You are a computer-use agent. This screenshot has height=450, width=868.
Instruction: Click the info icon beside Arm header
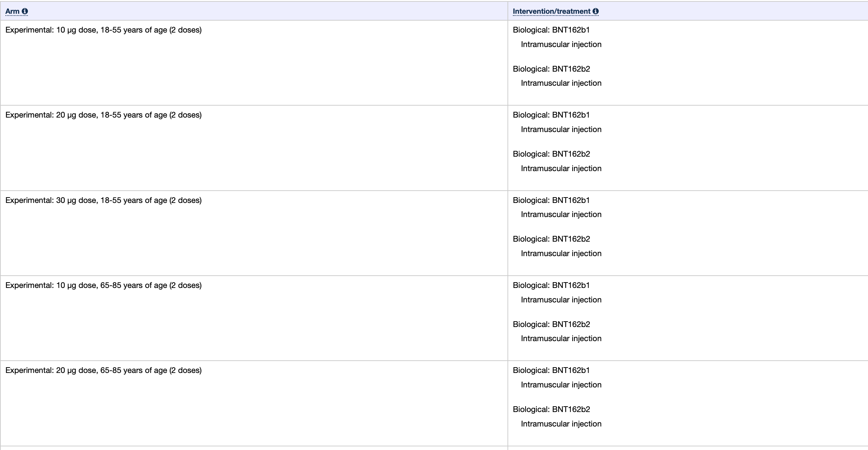[x=25, y=11]
